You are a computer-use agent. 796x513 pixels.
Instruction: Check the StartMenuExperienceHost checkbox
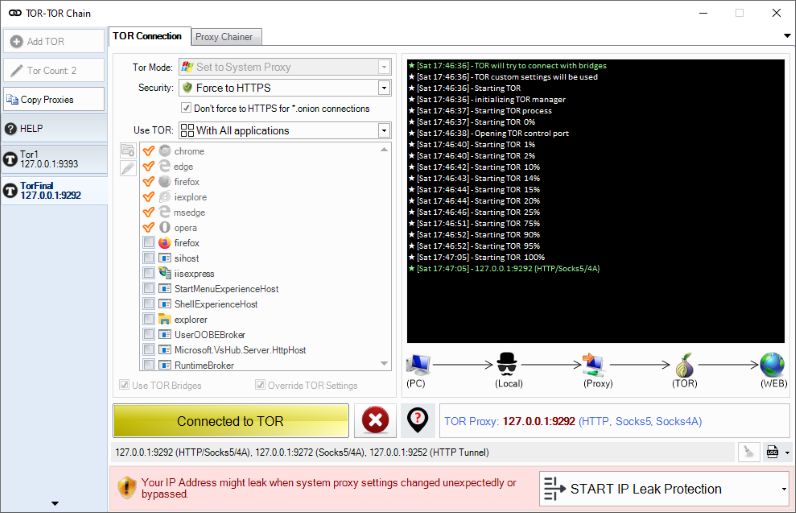(x=149, y=288)
